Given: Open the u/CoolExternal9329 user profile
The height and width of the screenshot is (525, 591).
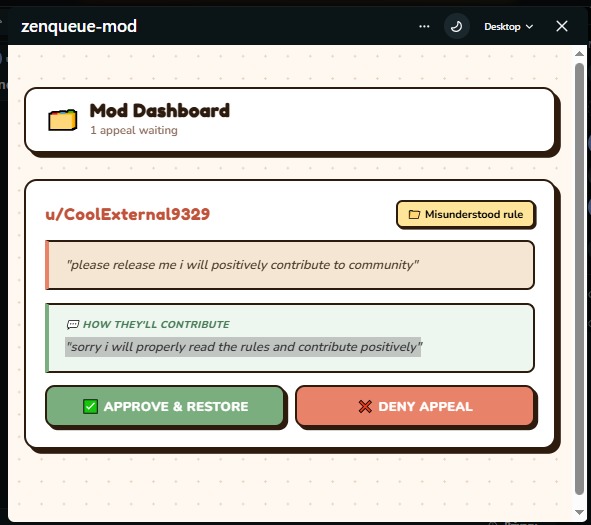Looking at the screenshot, I should pyautogui.click(x=127, y=214).
